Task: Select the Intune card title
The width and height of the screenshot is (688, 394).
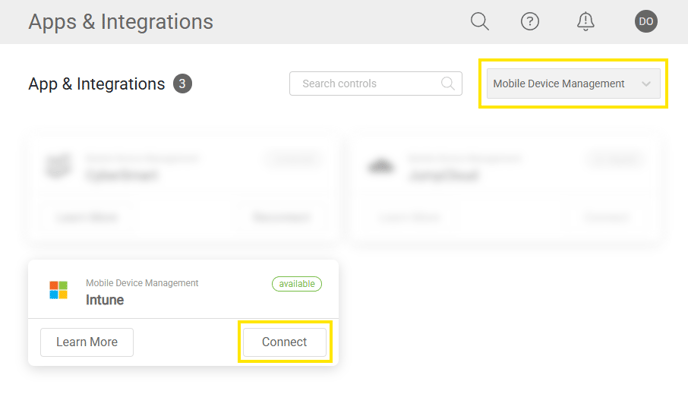Action: [x=104, y=300]
